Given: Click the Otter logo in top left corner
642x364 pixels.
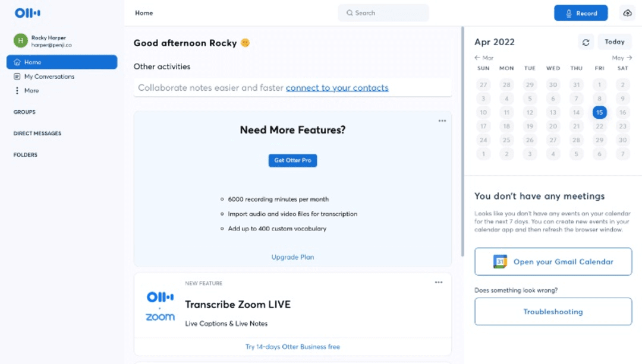Looking at the screenshot, I should pos(27,12).
